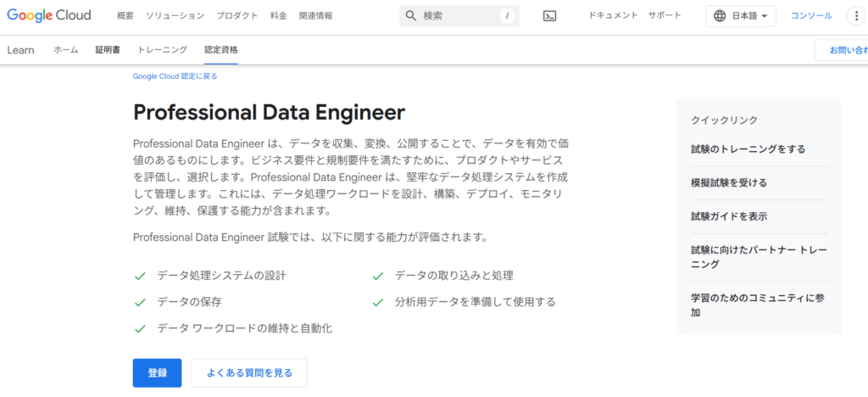
Task: Click the globe language icon
Action: pyautogui.click(x=720, y=16)
